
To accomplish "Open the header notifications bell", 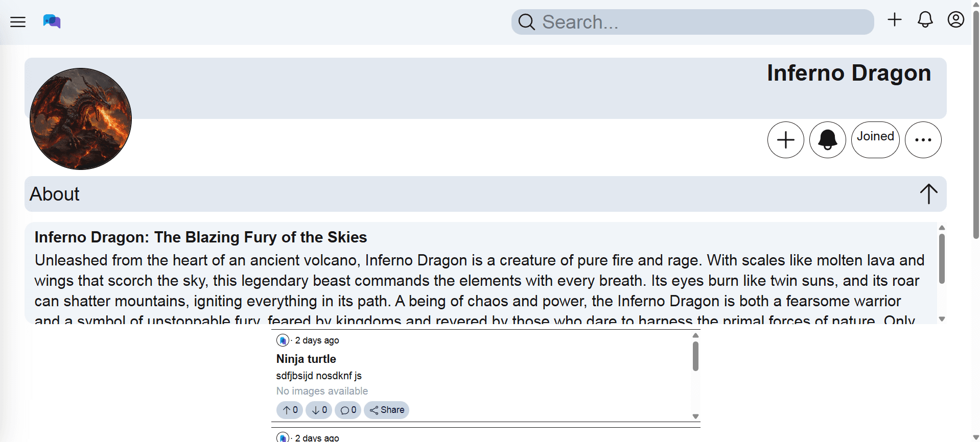I will click(925, 20).
